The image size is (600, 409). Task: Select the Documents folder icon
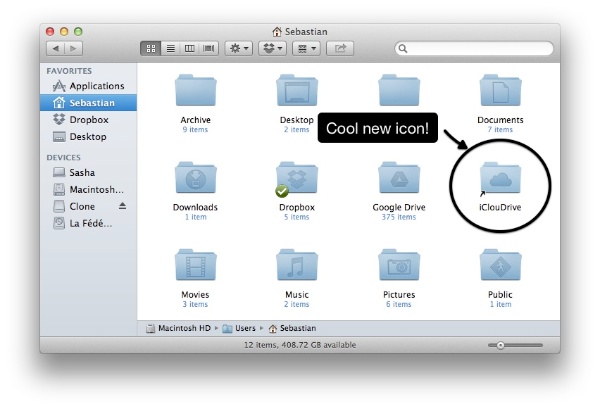(501, 91)
